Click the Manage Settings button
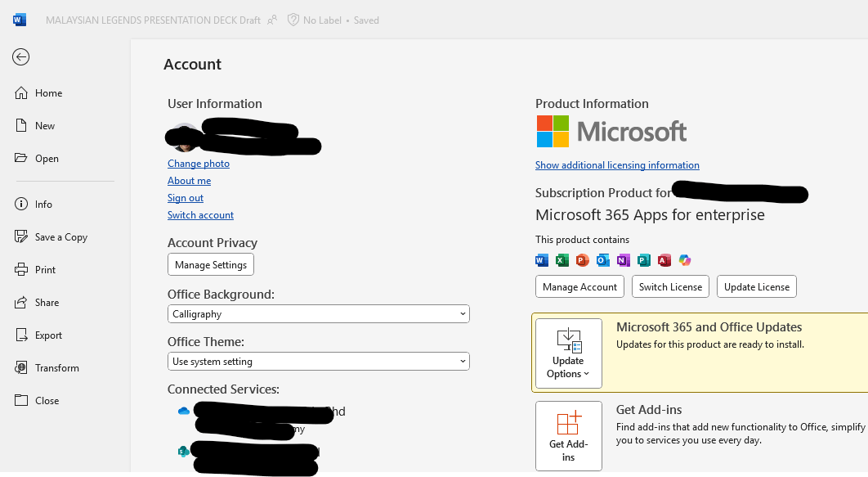The image size is (868, 477). pyautogui.click(x=210, y=264)
